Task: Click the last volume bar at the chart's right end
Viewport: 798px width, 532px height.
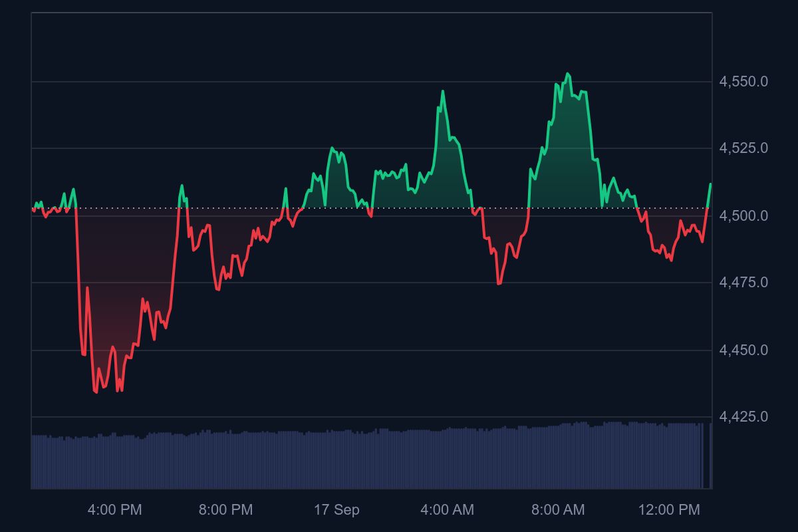Action: pyautogui.click(x=710, y=456)
